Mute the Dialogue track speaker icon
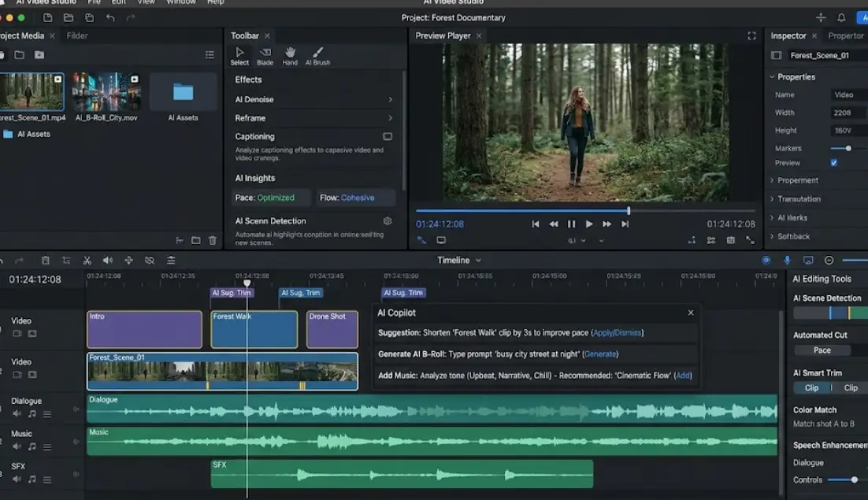868x500 pixels. tap(17, 413)
